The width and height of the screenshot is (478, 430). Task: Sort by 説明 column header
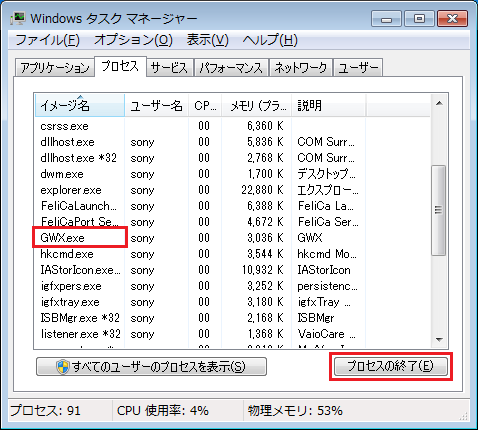(x=329, y=106)
